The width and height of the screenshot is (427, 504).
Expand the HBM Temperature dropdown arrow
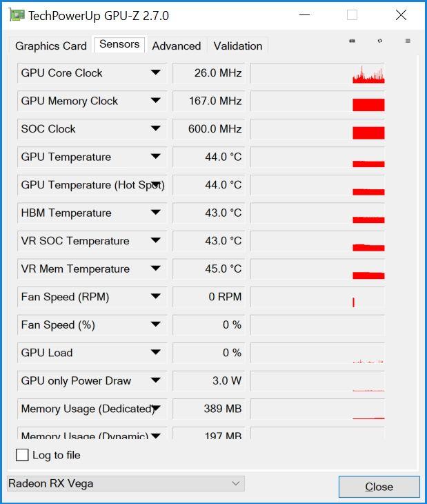click(156, 213)
